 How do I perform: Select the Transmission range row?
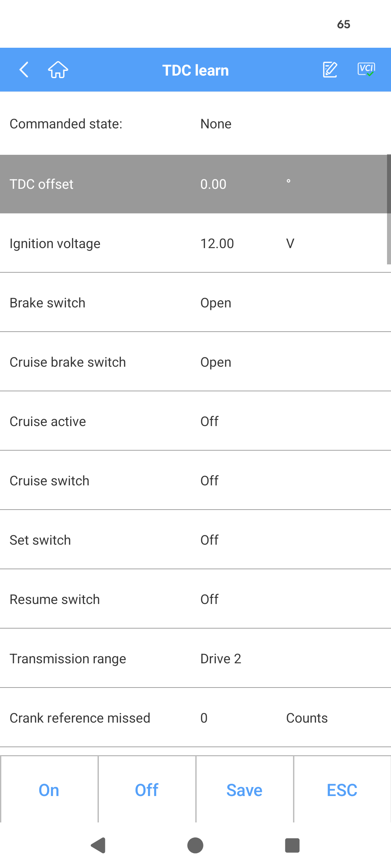click(x=195, y=659)
